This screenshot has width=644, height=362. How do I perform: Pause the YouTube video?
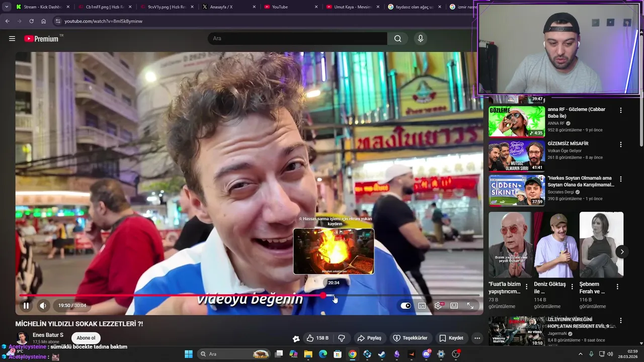click(26, 305)
